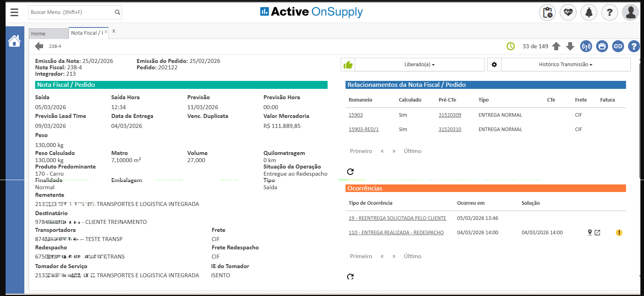
Task: Switch to the Home tab
Action: pos(38,34)
